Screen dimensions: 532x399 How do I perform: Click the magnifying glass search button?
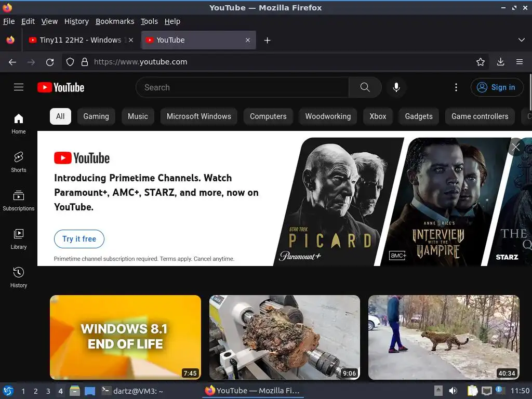point(365,87)
